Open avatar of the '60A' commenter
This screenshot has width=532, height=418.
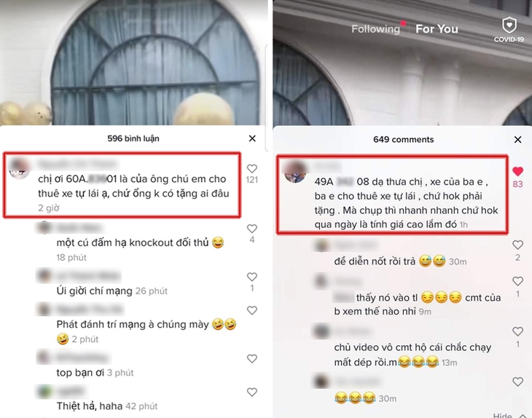(x=19, y=167)
